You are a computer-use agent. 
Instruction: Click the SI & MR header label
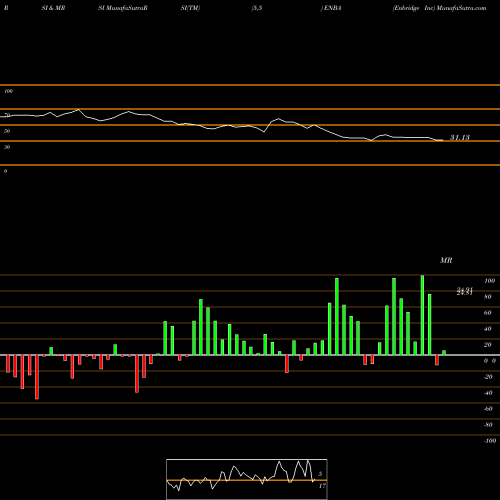[53, 8]
